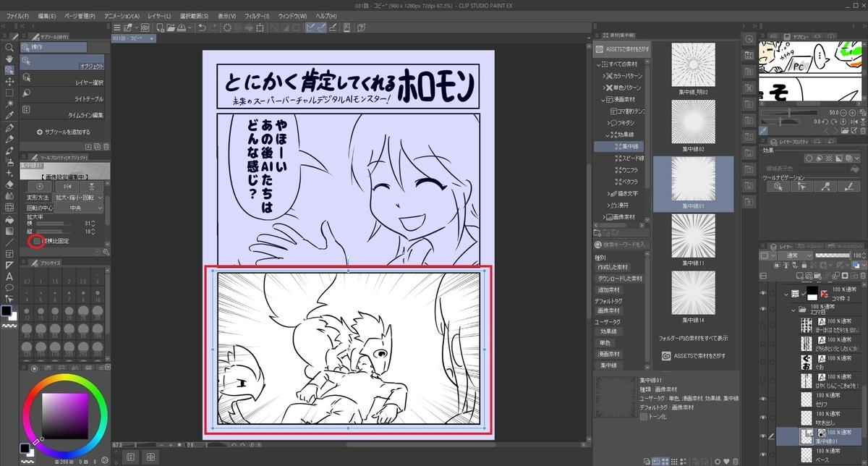Image resolution: width=868 pixels, height=466 pixels.
Task: Select the Rectangle selection tool
Action: point(9,93)
